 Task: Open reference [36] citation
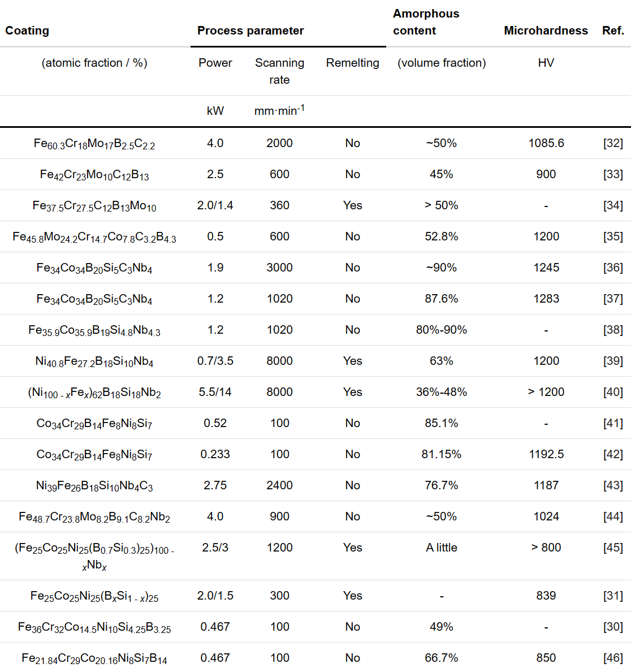[613, 268]
